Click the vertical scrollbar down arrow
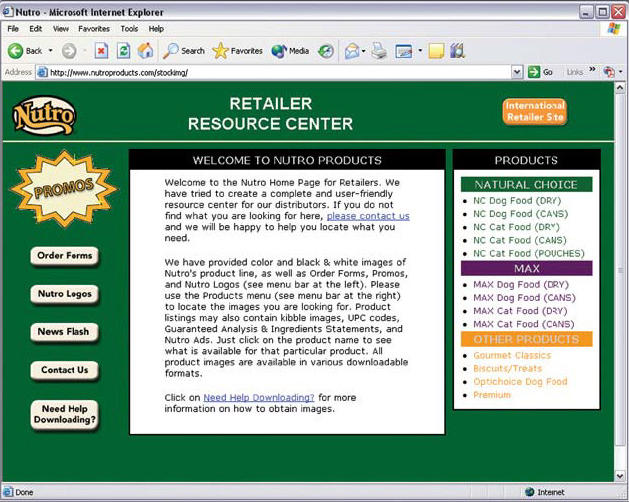The width and height of the screenshot is (629, 502). pos(620,476)
